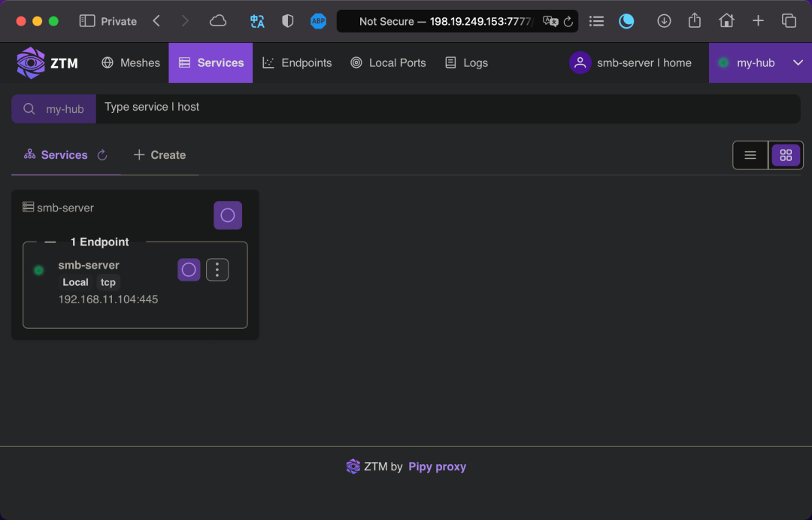Open the Logs tab
This screenshot has width=812, height=520.
(x=466, y=62)
